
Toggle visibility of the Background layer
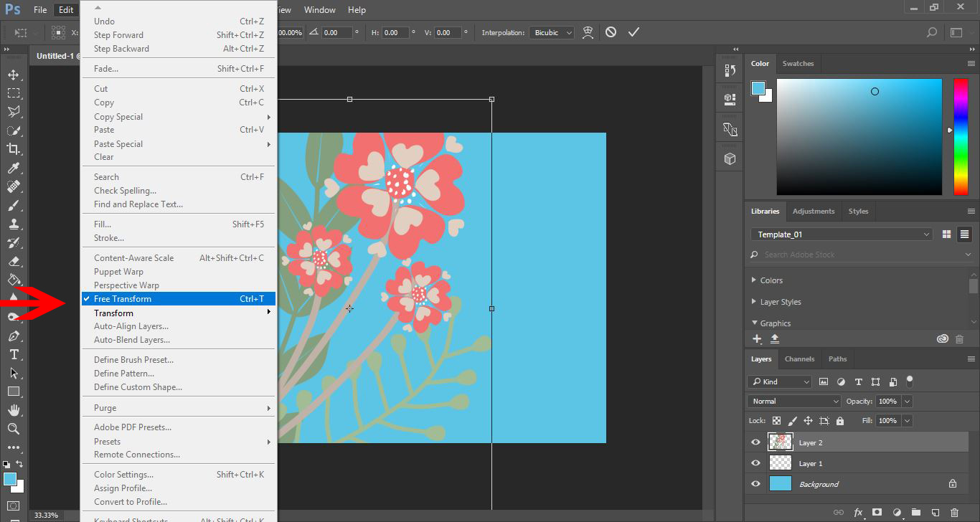(x=755, y=484)
